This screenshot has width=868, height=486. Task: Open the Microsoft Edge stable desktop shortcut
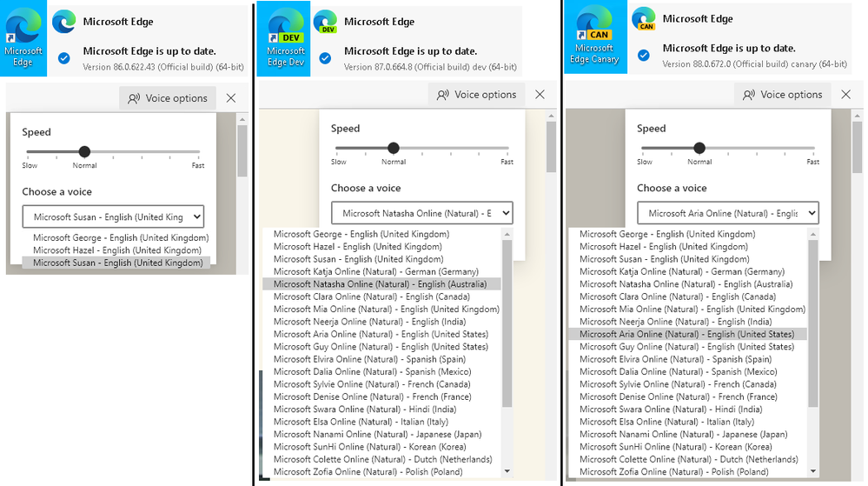point(23,38)
